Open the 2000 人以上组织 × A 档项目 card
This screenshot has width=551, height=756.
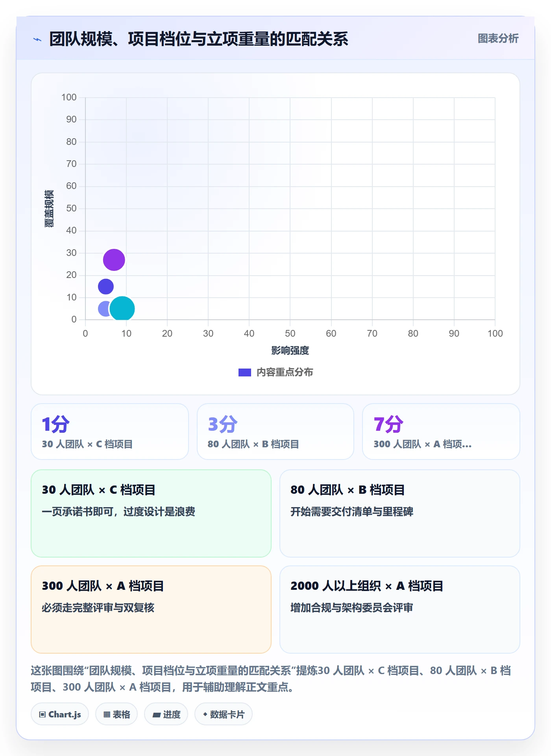(x=399, y=609)
